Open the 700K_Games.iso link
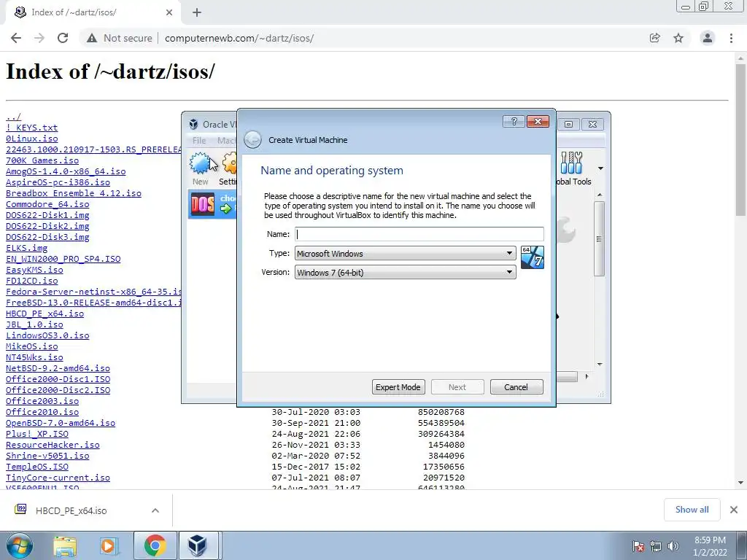The width and height of the screenshot is (747, 560). pyautogui.click(x=42, y=160)
